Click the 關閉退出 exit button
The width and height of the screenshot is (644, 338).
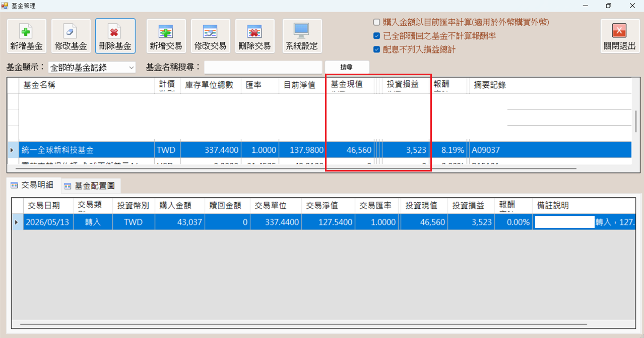[x=619, y=36]
